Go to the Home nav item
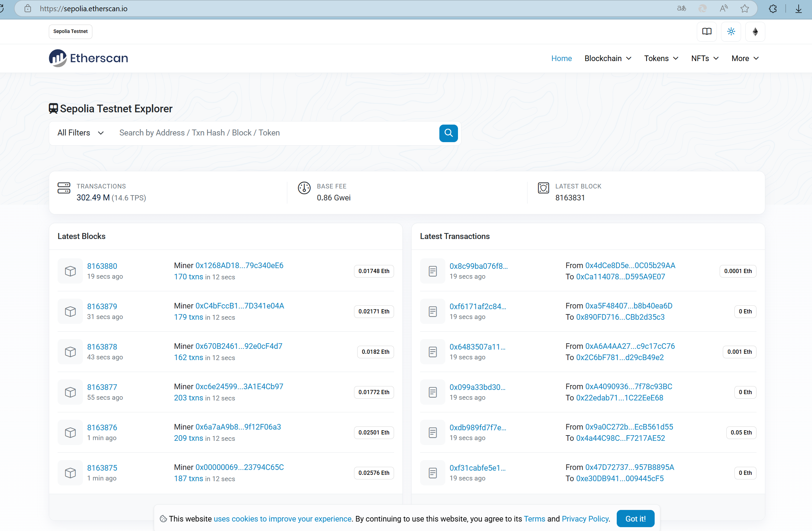This screenshot has height=531, width=812. 561,58
